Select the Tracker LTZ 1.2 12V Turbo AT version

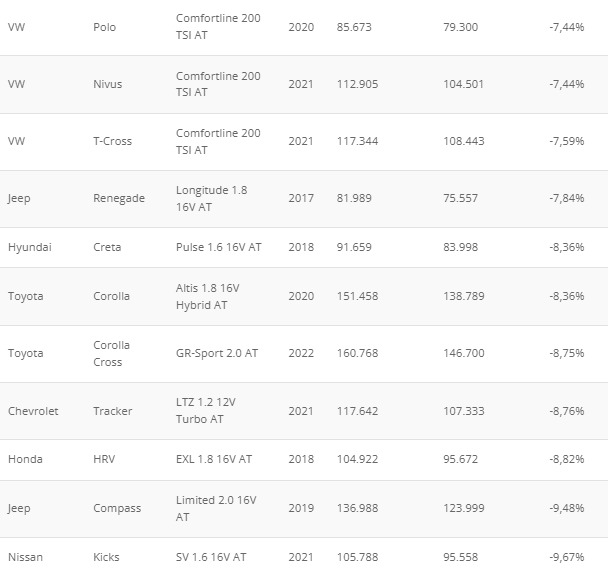tap(206, 411)
